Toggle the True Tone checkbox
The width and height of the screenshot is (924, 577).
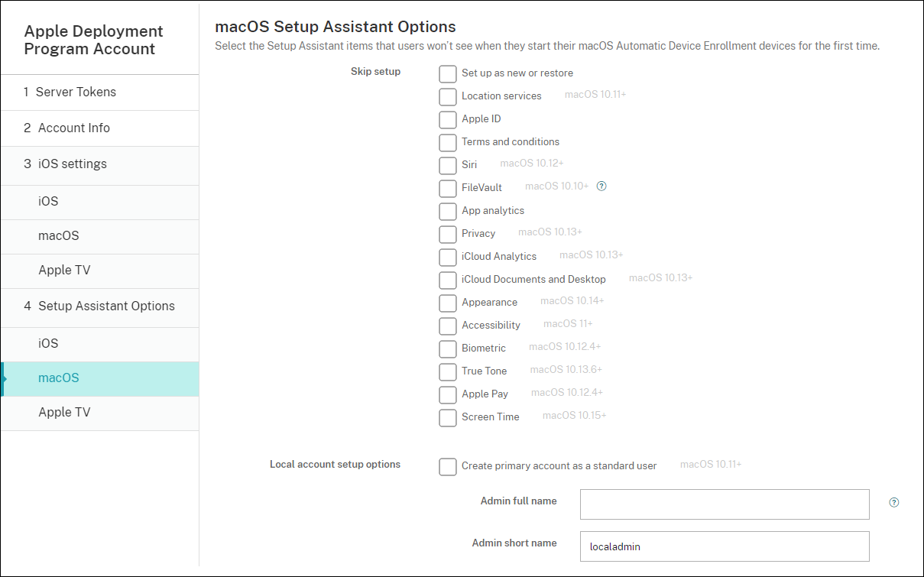click(448, 371)
